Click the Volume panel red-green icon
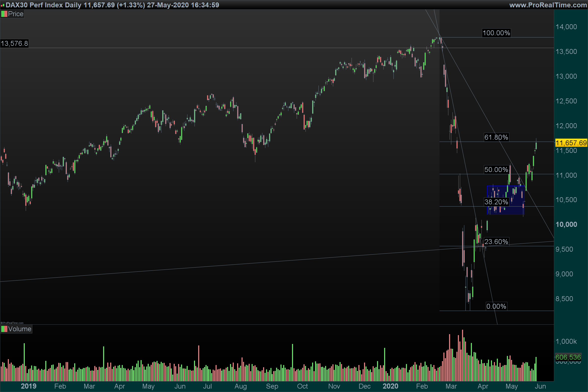 (4, 329)
